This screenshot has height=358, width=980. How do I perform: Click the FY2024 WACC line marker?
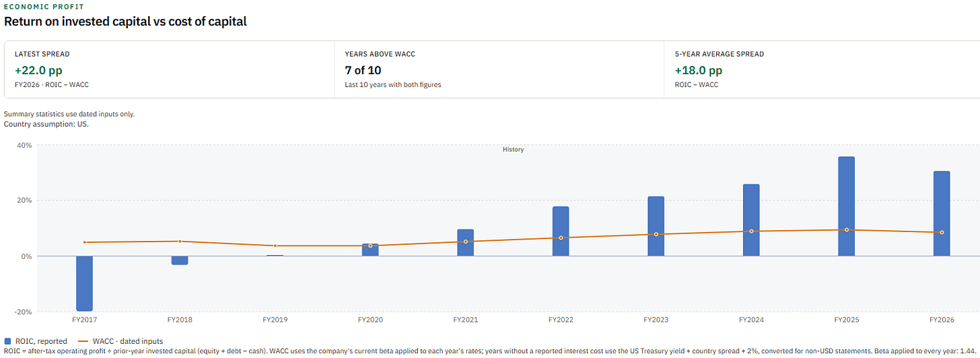751,231
